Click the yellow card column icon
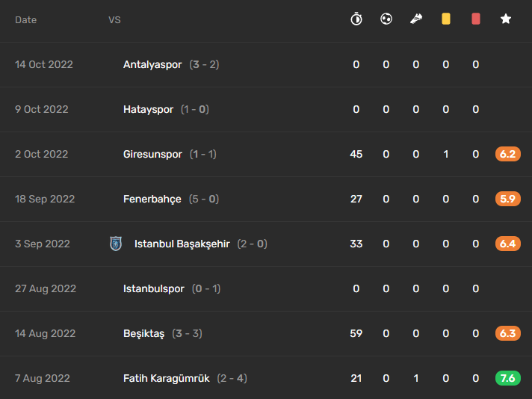This screenshot has width=532, height=399. (446, 19)
